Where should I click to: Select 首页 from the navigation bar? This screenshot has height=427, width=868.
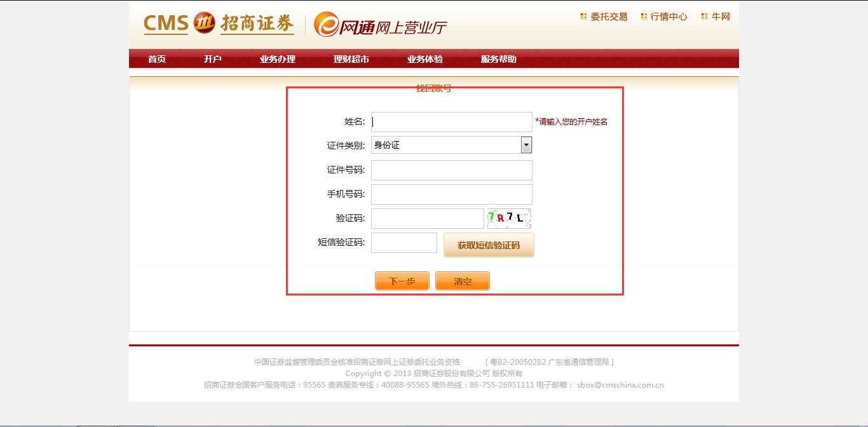point(156,58)
